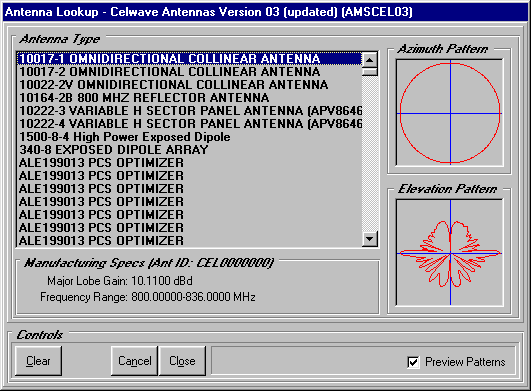Image resolution: width=531 pixels, height=391 pixels.
Task: Click the Cancel button
Action: click(x=134, y=361)
